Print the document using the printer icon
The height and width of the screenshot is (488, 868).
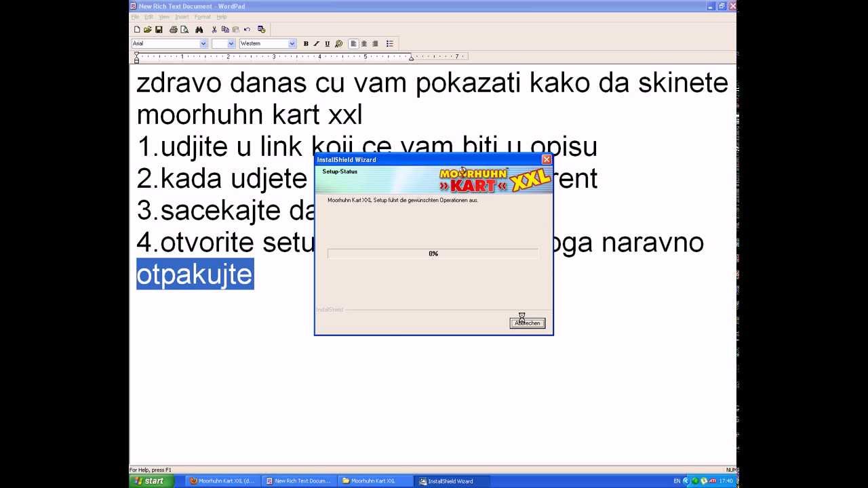174,30
